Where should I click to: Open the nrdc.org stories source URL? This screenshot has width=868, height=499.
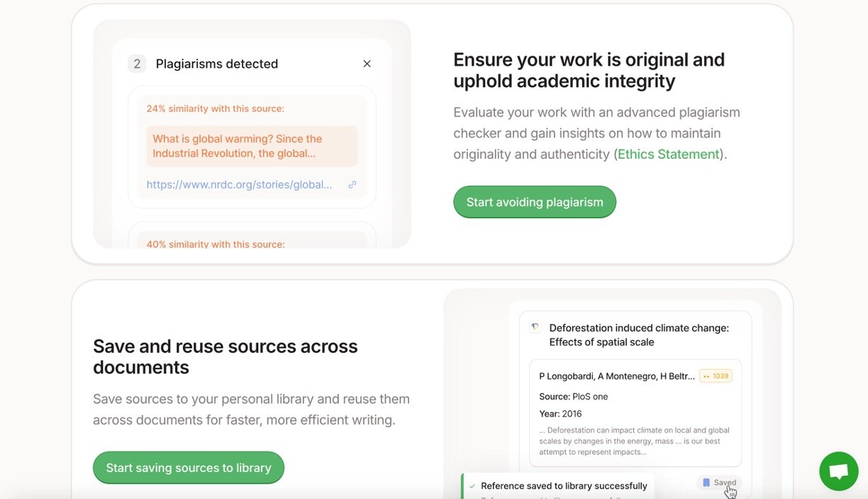click(239, 185)
